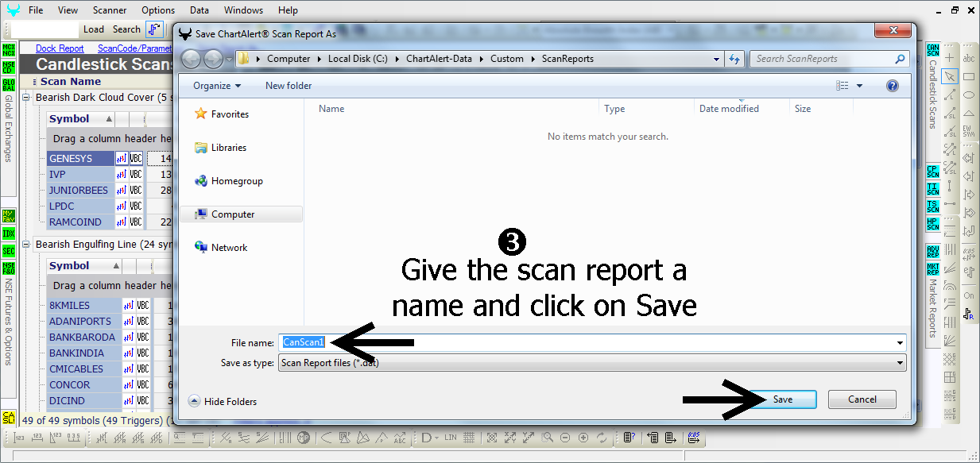Screen dimensions: 980x463
Task: Click VBC icon in CONCOR row
Action: pyautogui.click(x=143, y=385)
